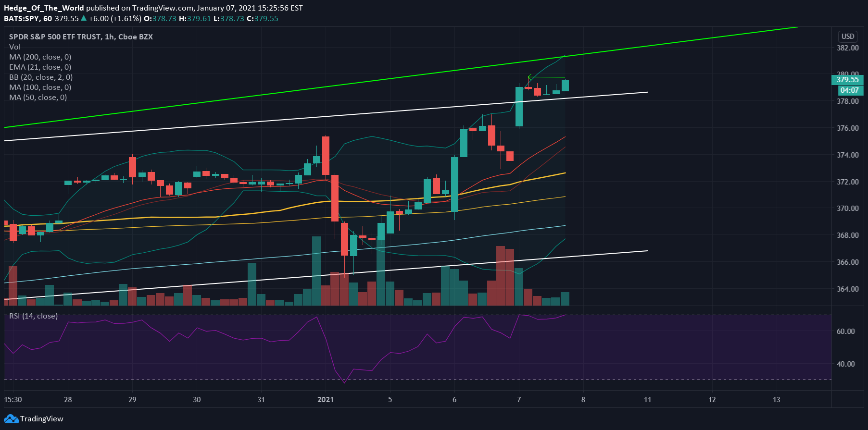Click the Hedge_Of_The_World author name
The image size is (868, 430).
click(44, 8)
